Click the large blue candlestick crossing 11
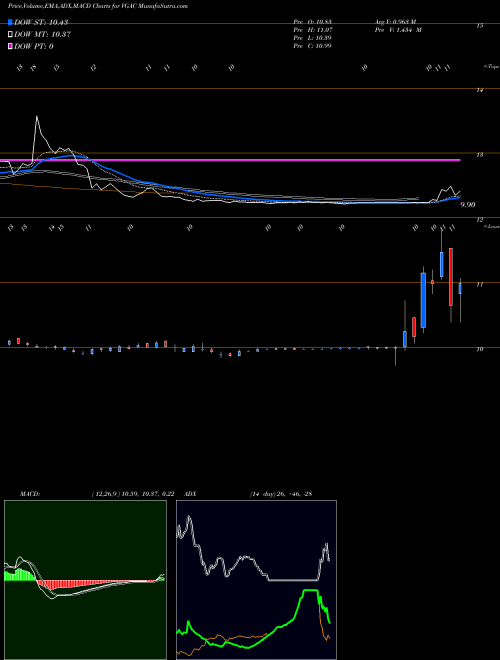 coord(423,300)
